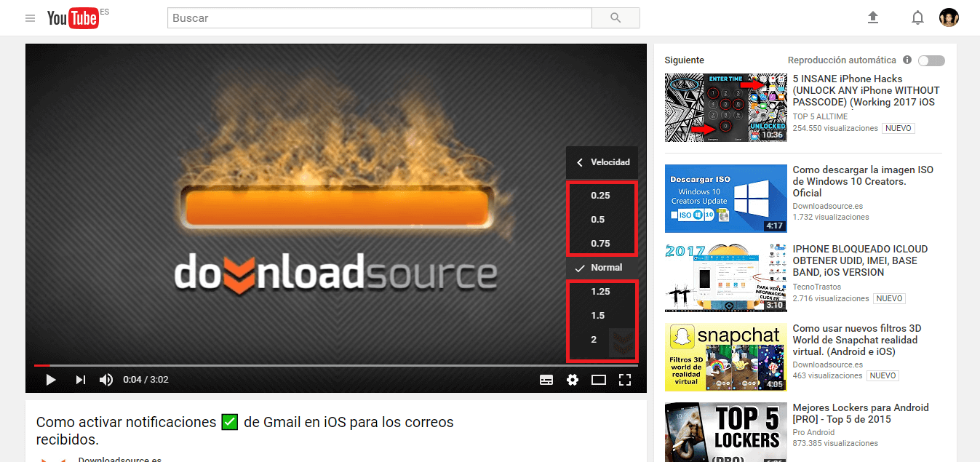Screen dimensions: 980x462
Task: Open notifications bell
Action: point(917,18)
